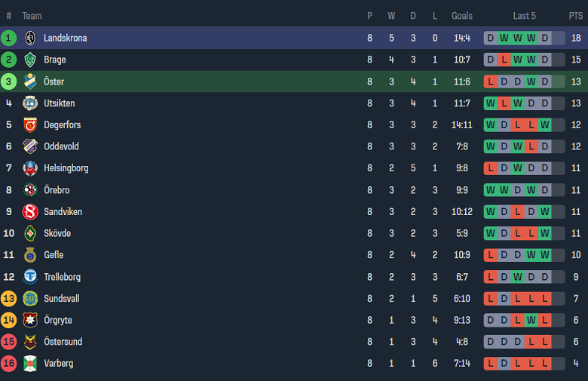Click Landskrona's most recent draw result badge
Viewport: 588px width, 381px height.
[545, 38]
